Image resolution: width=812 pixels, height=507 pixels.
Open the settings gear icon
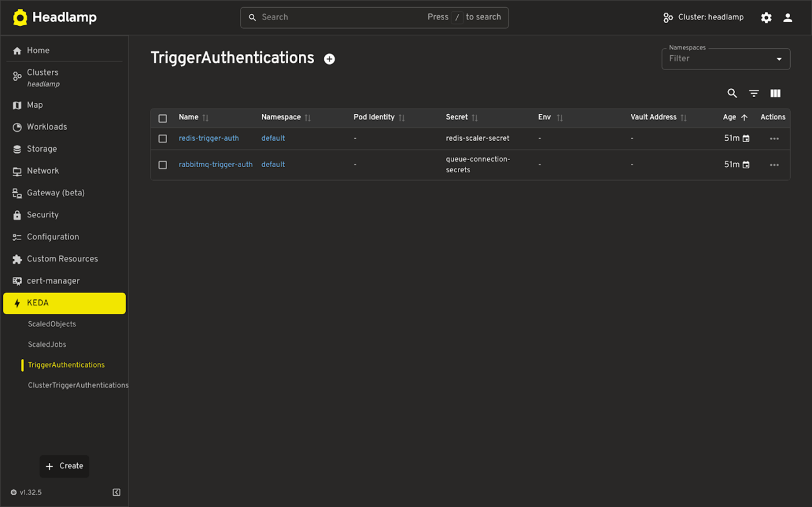pos(766,18)
